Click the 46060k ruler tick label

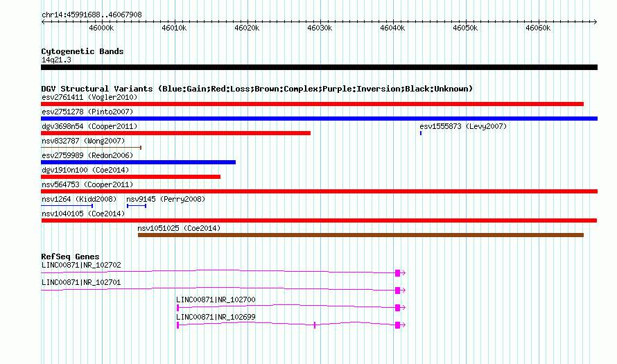pyautogui.click(x=538, y=28)
